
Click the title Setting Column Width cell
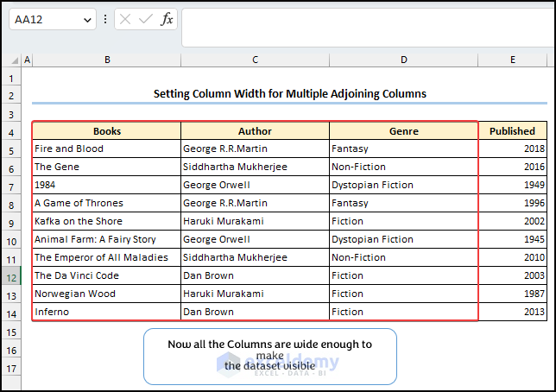tap(289, 94)
